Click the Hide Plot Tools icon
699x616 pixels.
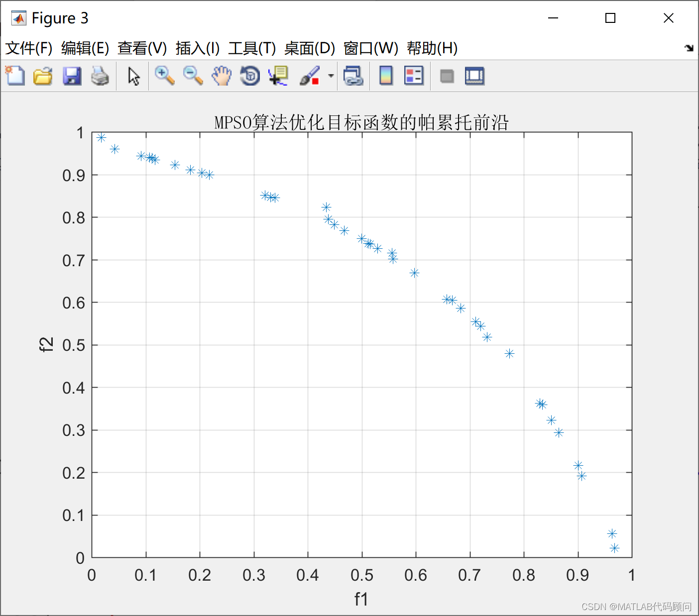pyautogui.click(x=447, y=76)
